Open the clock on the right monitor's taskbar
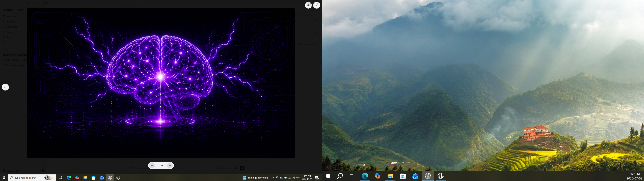Screen dimensions: 644x181 634,176
